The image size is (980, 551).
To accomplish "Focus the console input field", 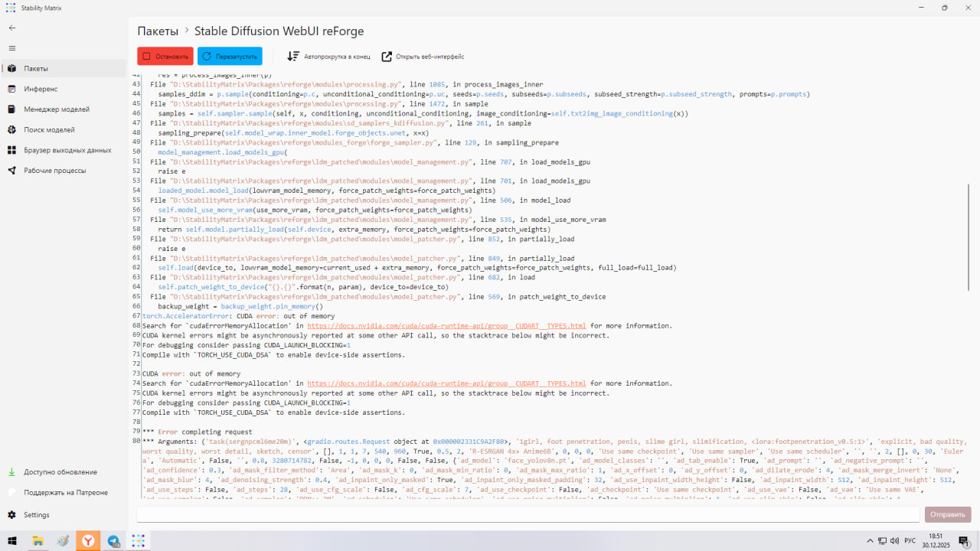I will click(528, 515).
